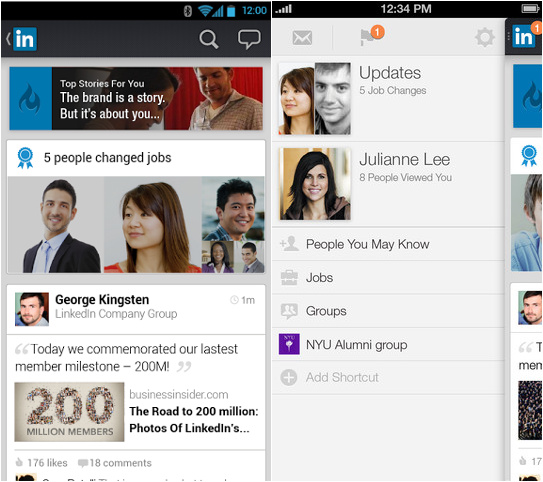Tap businessinsider.com source text
Screen dimensions: 543x482
pos(179,394)
